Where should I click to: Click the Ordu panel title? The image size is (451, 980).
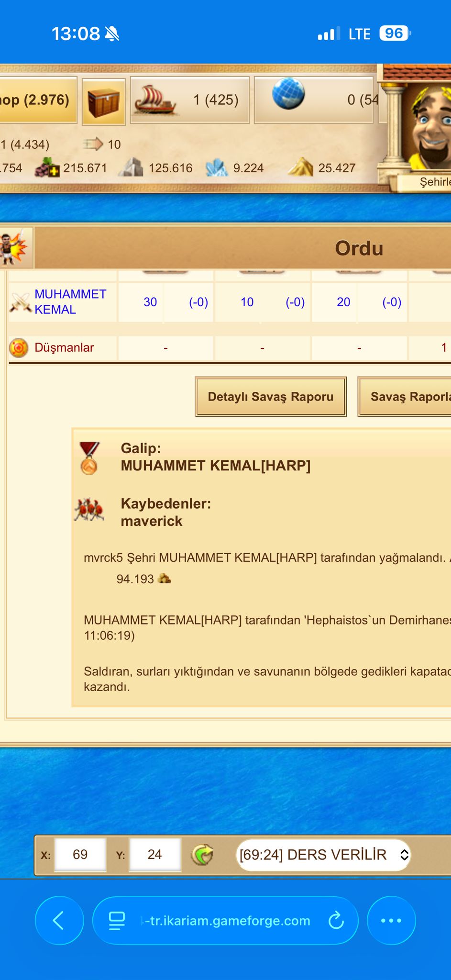(359, 248)
